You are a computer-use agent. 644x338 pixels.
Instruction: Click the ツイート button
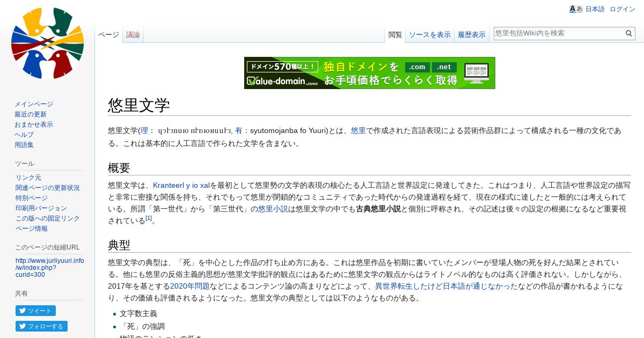coord(35,311)
